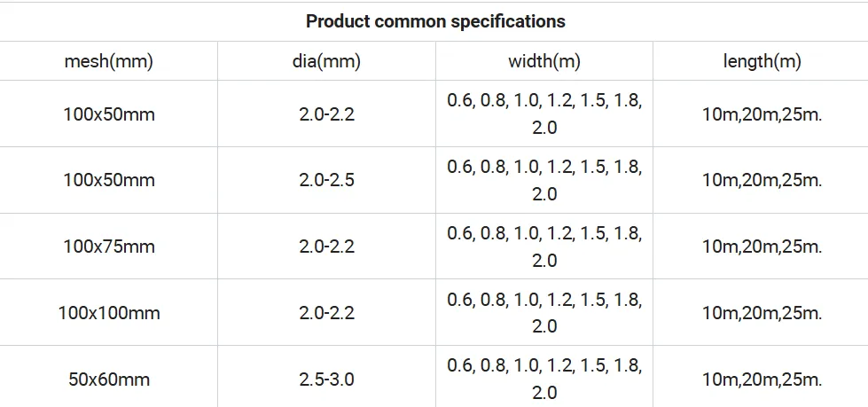Screen dimensions: 868x407
Task: Click the length cell in the 50x60mm row
Action: 761,379
